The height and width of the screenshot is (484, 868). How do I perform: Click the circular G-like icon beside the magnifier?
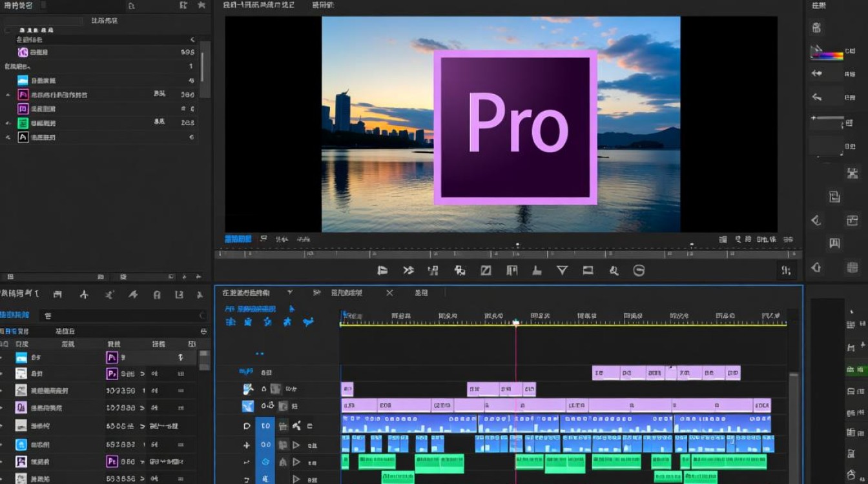click(x=639, y=270)
